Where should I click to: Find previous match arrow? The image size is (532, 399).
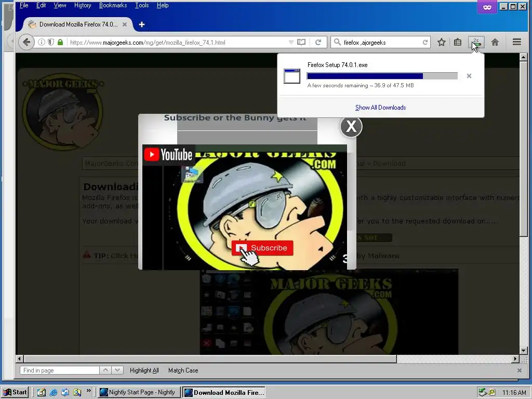tap(105, 370)
